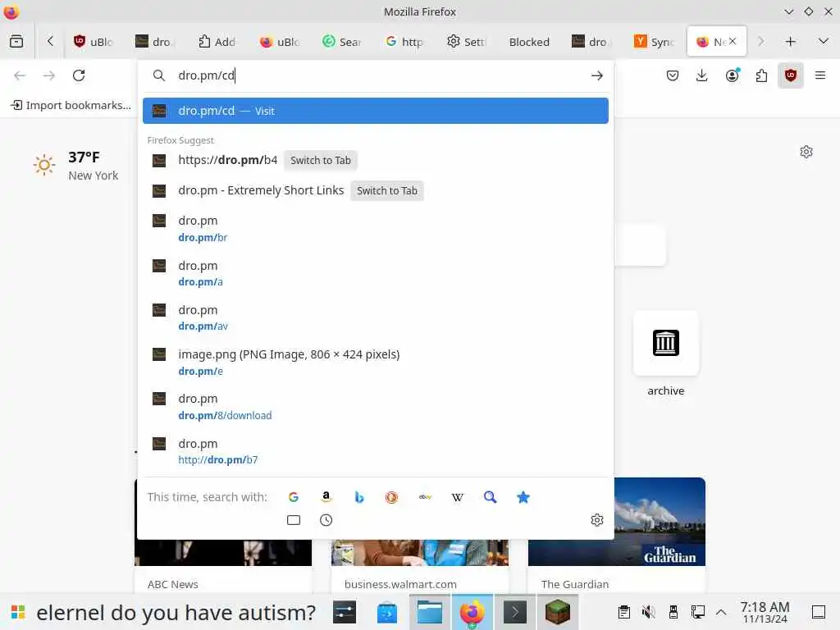The width and height of the screenshot is (840, 630).
Task: Select image.png dro.pm/e suggestion
Action: point(376,362)
